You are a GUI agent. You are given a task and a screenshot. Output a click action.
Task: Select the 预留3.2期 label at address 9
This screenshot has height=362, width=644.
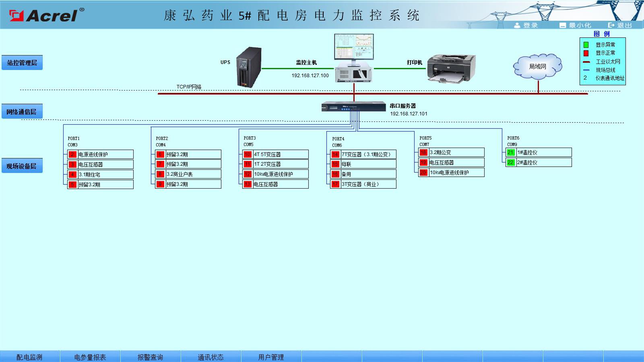(177, 184)
